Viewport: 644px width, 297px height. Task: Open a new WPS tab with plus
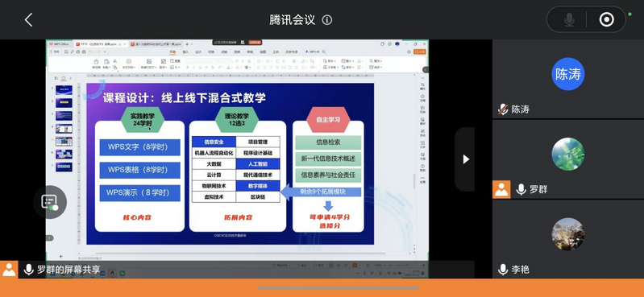coord(187,44)
